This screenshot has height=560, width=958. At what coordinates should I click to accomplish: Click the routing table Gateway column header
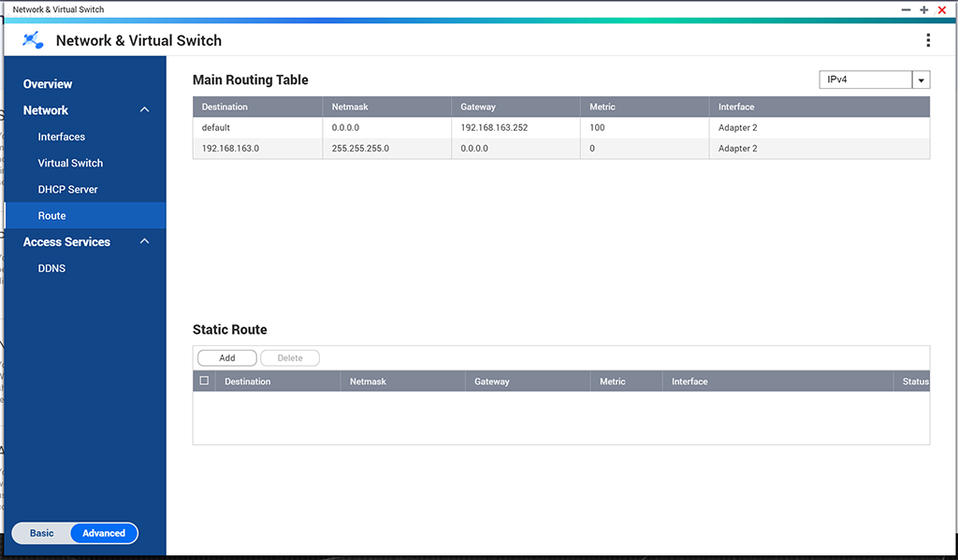515,107
